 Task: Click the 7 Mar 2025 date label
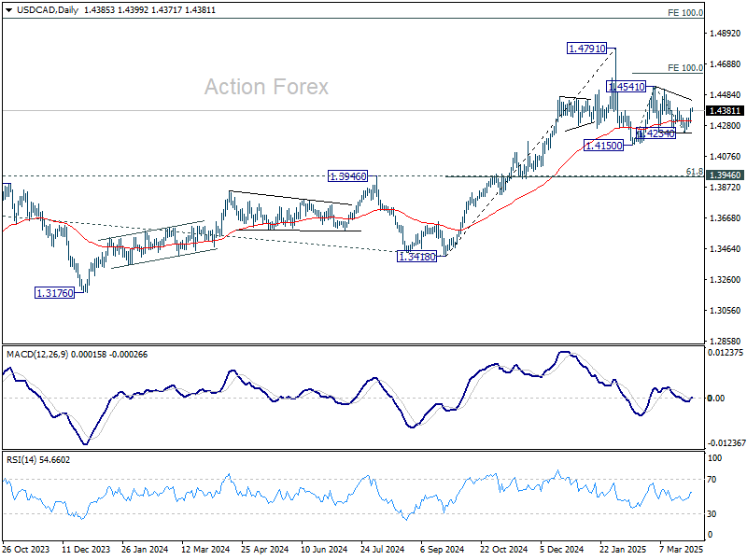click(682, 549)
